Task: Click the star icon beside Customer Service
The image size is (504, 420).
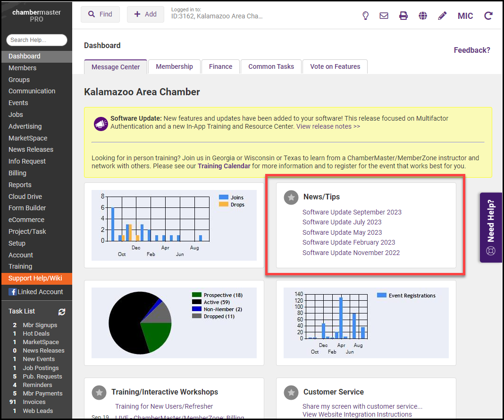Action: coord(291,392)
